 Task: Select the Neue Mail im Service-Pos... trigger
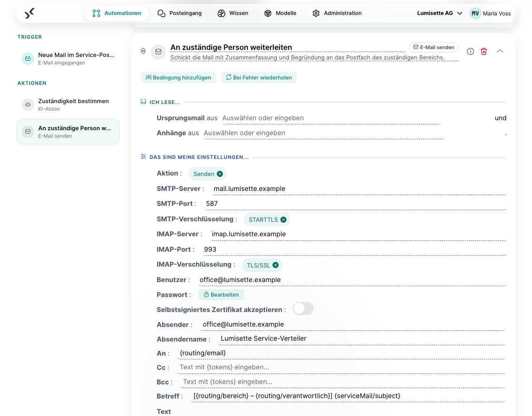pos(68,59)
